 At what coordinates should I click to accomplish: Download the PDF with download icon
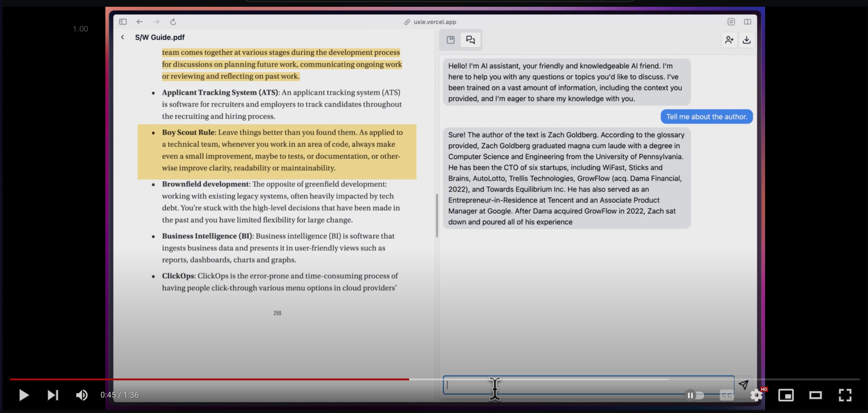click(x=746, y=40)
